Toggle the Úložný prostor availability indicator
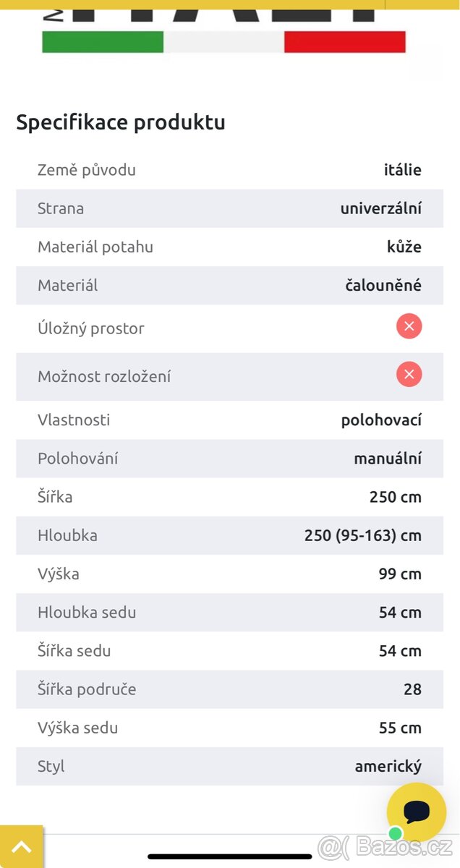Viewport: 460px width, 868px height. tap(409, 326)
